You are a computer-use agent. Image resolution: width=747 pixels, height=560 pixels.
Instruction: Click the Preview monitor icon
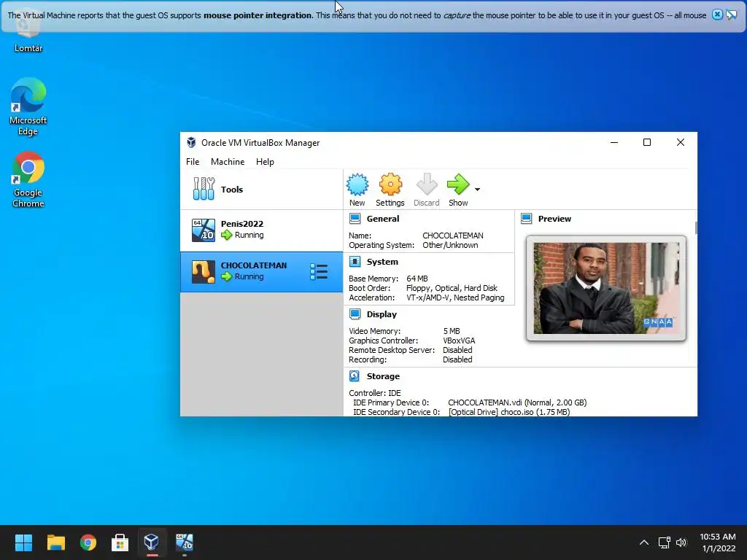click(527, 219)
